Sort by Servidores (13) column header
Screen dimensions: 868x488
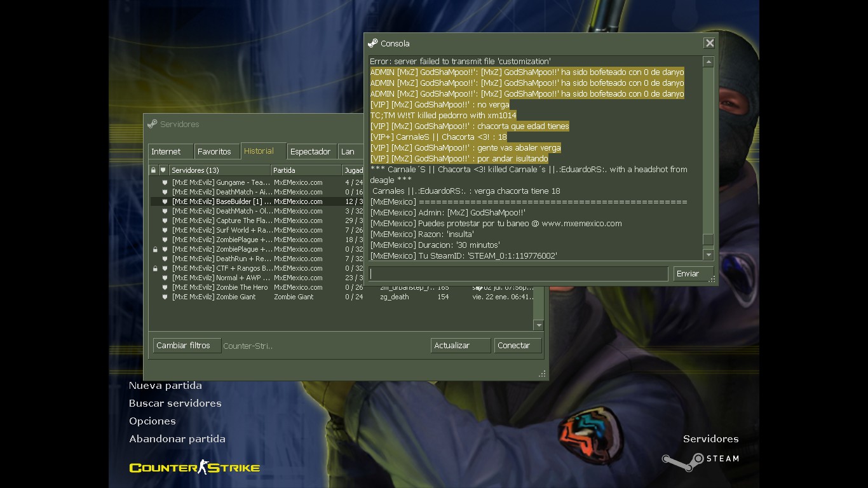tap(220, 170)
